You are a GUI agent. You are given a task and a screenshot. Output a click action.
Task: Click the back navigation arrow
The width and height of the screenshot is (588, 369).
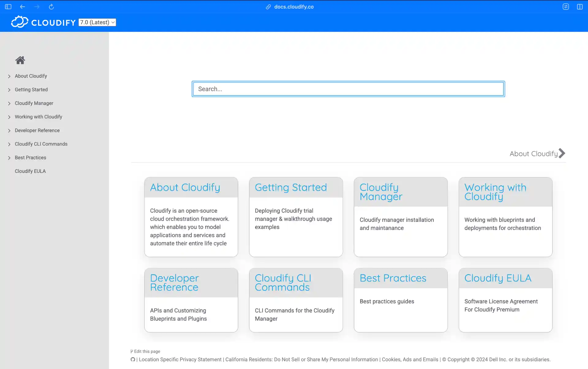[22, 6]
